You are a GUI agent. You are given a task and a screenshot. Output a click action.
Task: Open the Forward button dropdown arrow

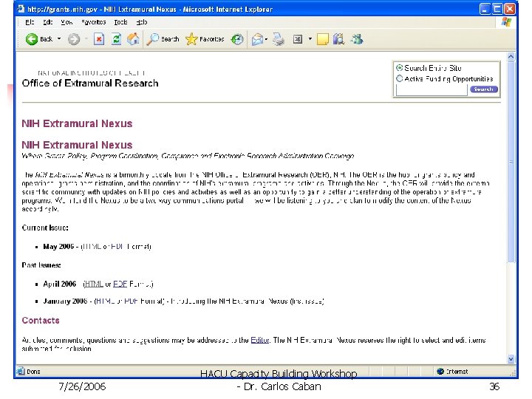tap(86, 39)
